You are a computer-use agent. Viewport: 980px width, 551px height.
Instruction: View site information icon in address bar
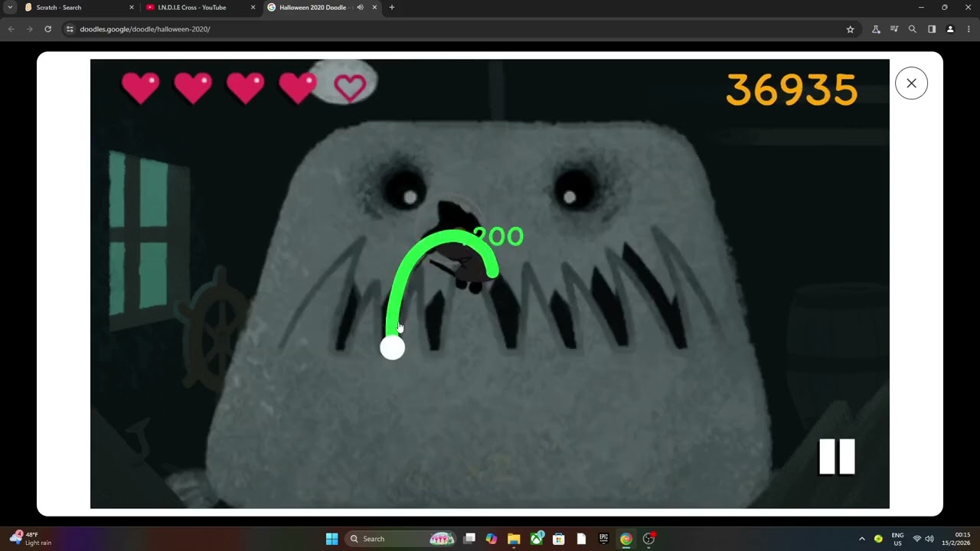click(x=70, y=29)
